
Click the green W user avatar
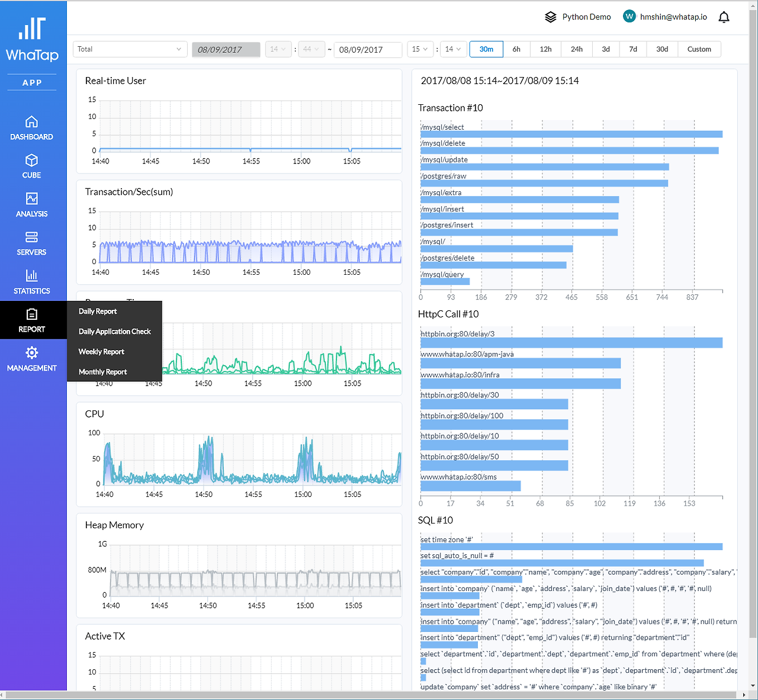click(x=629, y=17)
